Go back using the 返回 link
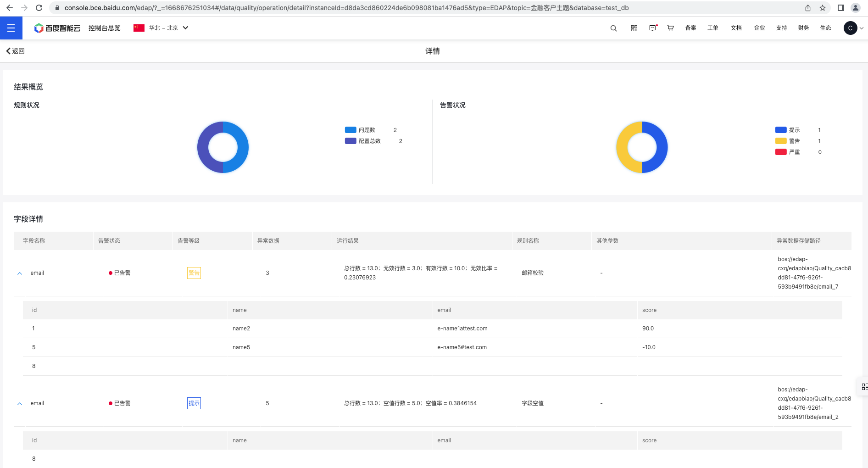868x468 pixels. click(x=15, y=51)
